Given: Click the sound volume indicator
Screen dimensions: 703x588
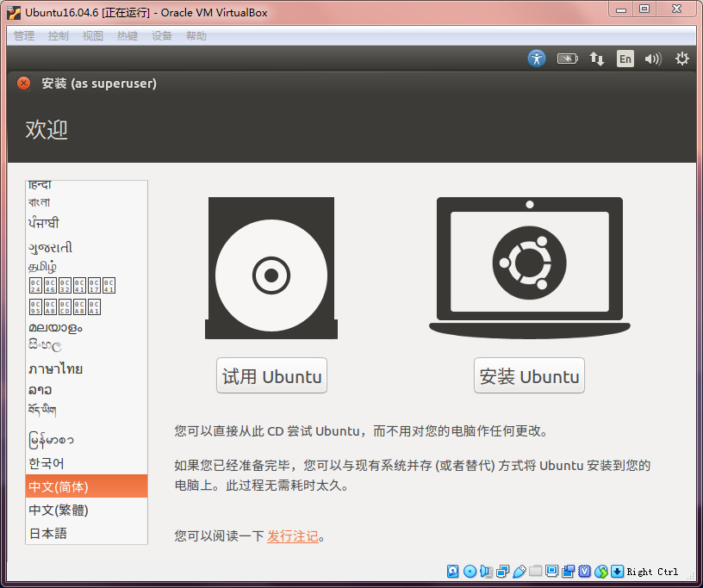Looking at the screenshot, I should (x=653, y=59).
